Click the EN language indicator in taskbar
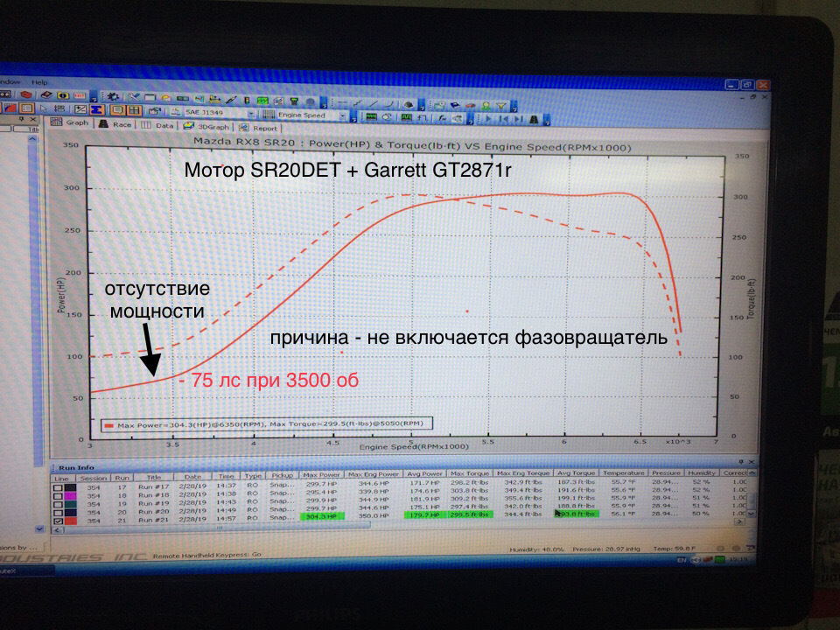 [x=681, y=560]
